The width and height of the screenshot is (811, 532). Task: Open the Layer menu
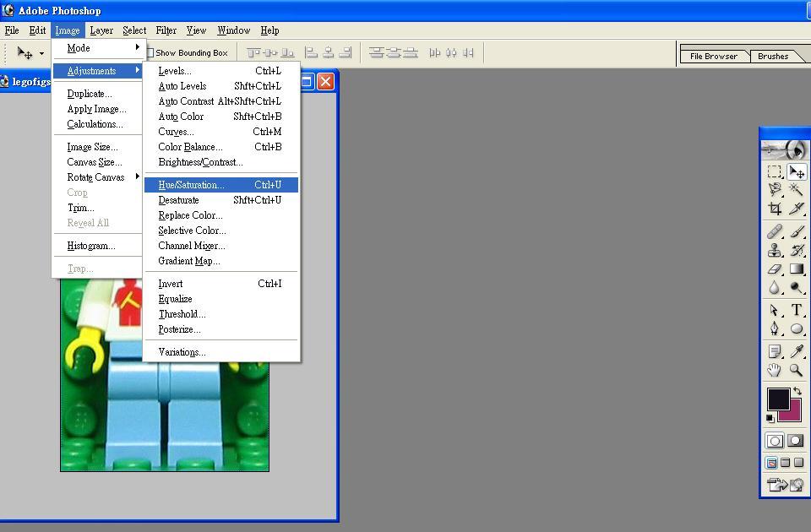(x=101, y=30)
